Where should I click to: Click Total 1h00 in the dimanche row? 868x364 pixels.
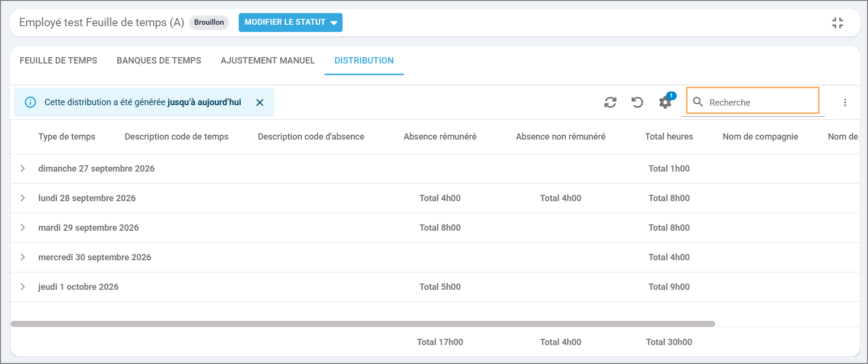pos(669,168)
